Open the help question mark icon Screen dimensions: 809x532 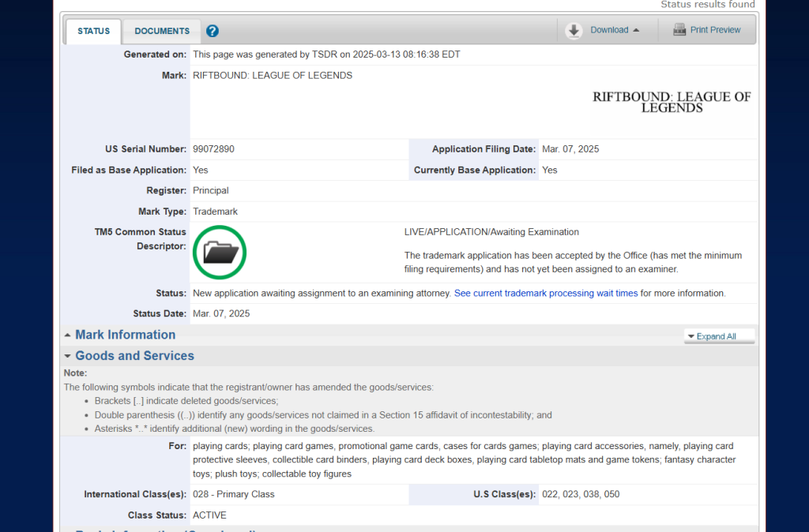click(212, 31)
